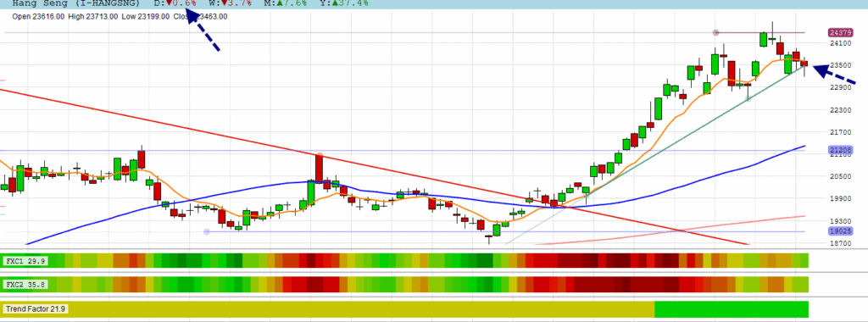The image size is (868, 322).
Task: Click the 22900 price axis label
Action: click(x=840, y=87)
